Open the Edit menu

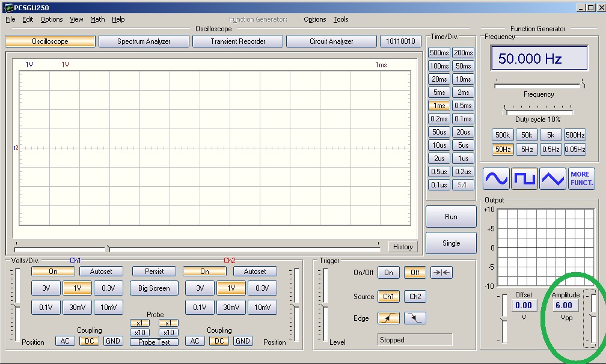click(28, 19)
